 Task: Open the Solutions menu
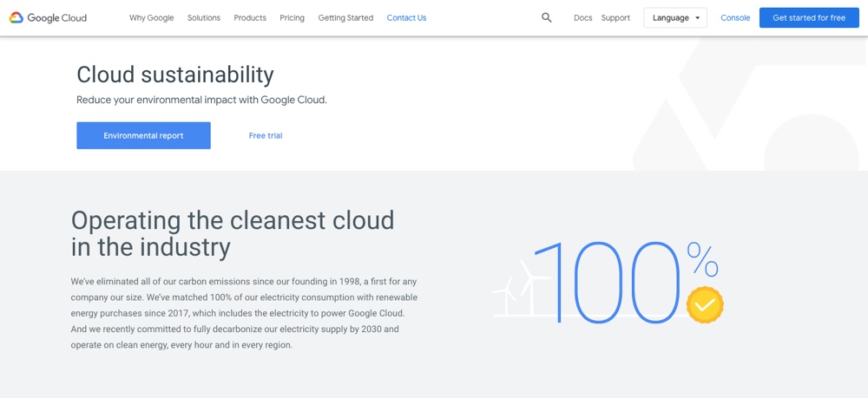point(204,17)
